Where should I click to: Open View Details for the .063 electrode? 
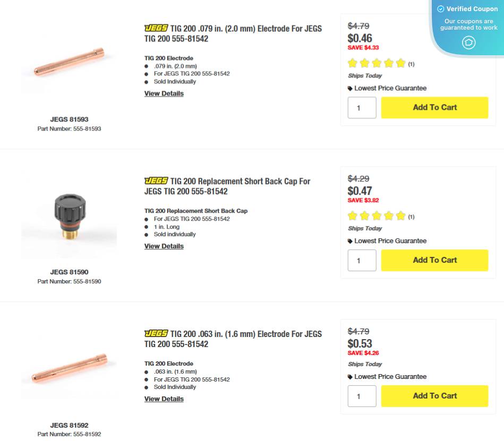tap(164, 399)
